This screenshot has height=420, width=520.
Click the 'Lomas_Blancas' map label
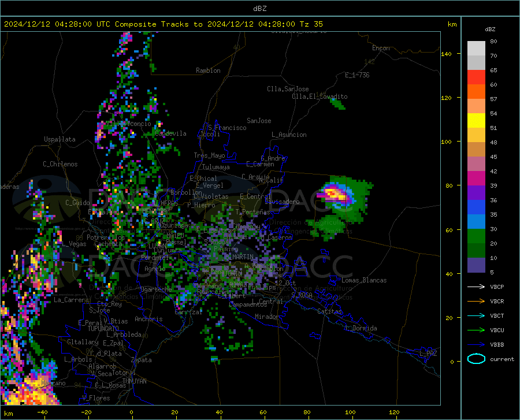364,280
